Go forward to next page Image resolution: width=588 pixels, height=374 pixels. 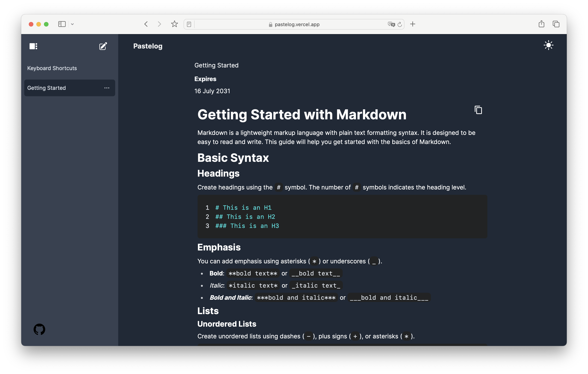pyautogui.click(x=159, y=24)
